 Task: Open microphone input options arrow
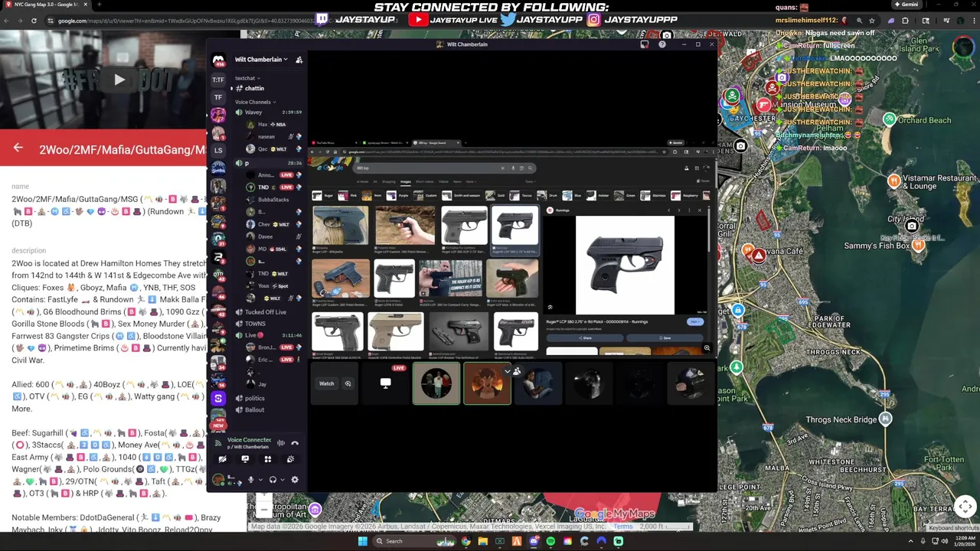pyautogui.click(x=260, y=480)
